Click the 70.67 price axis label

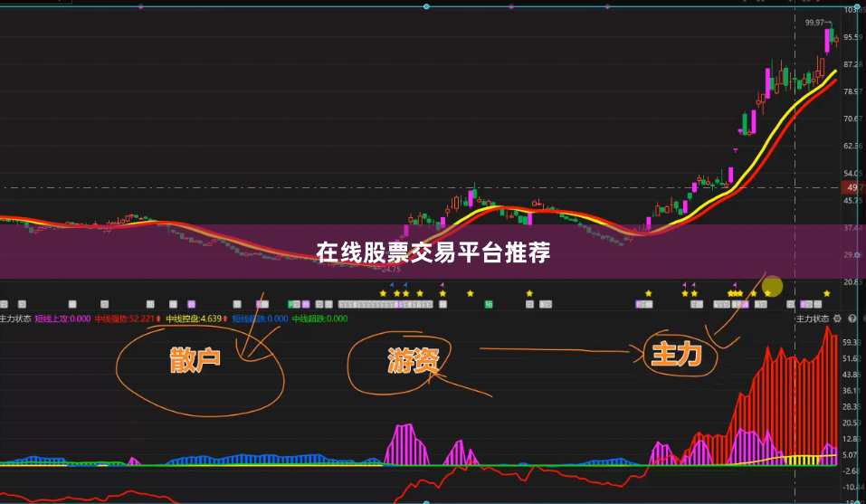tap(853, 119)
